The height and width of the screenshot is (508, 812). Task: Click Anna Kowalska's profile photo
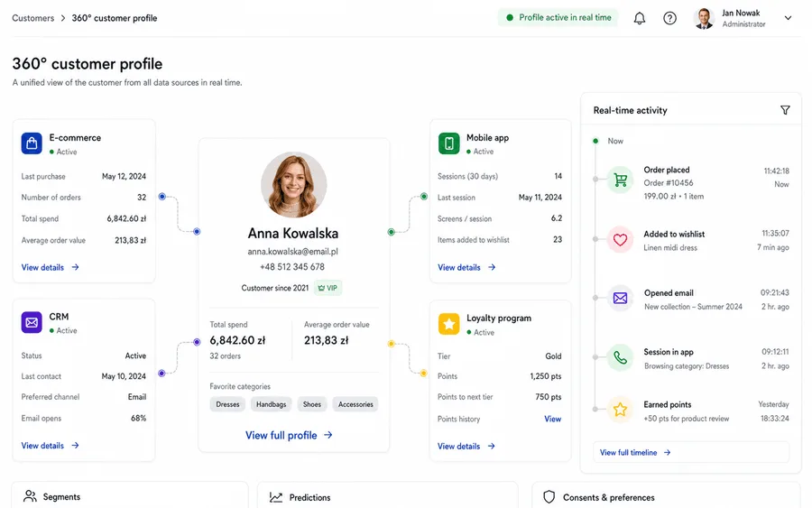click(293, 184)
